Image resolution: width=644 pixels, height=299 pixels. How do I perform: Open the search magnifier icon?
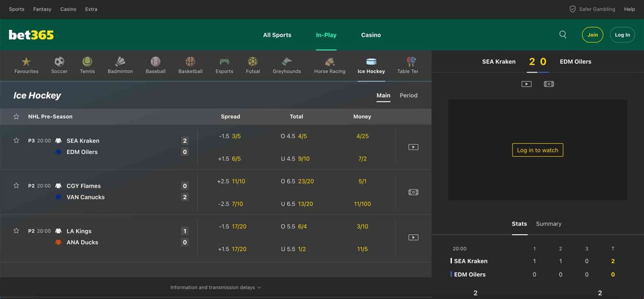click(x=563, y=34)
